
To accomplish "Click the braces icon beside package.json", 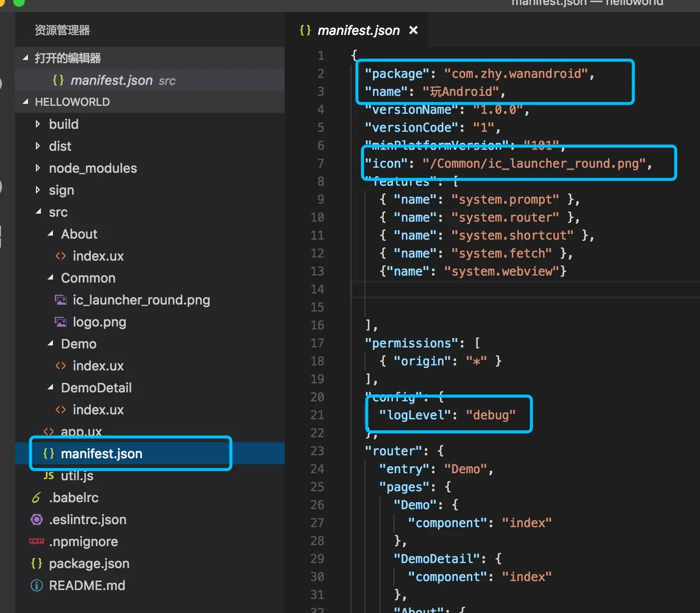I will coord(36,564).
